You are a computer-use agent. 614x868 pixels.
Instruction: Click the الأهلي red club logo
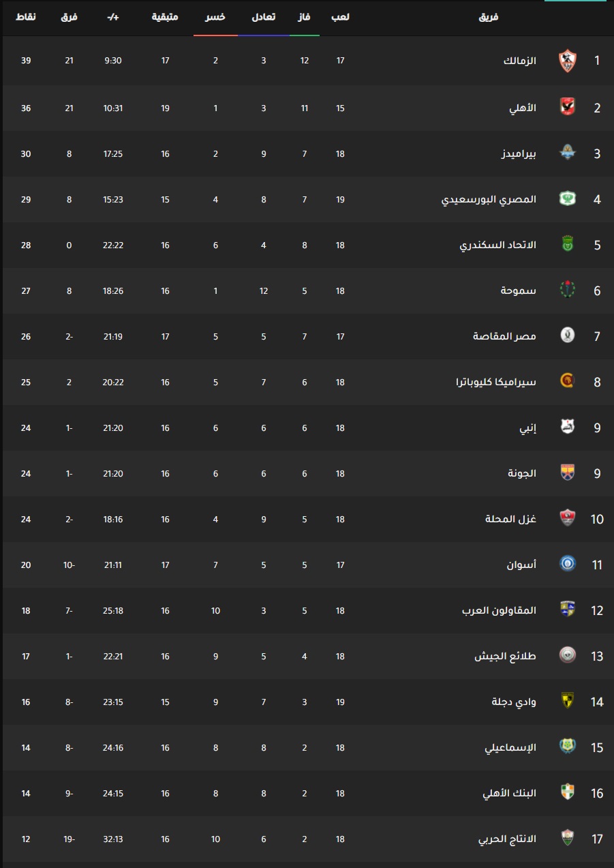(x=567, y=107)
